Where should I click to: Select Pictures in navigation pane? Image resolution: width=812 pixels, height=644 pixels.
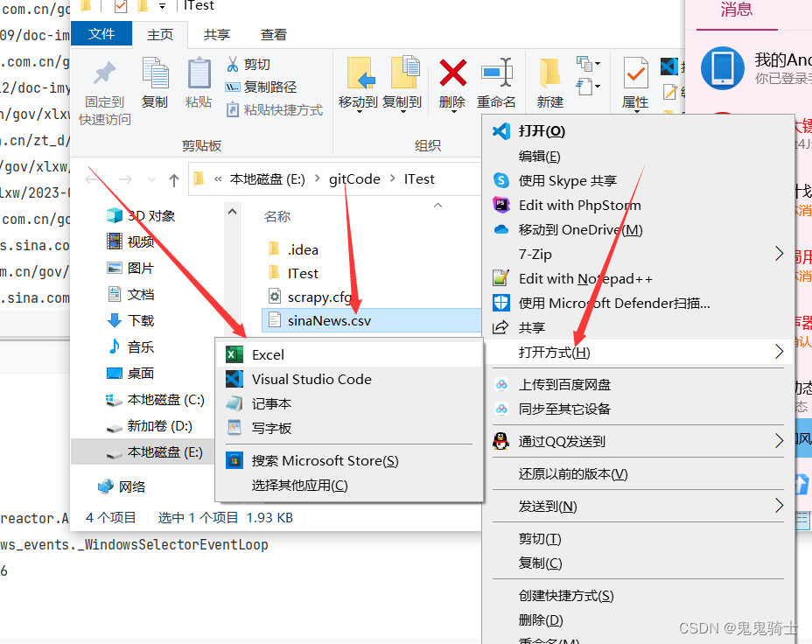click(130, 268)
